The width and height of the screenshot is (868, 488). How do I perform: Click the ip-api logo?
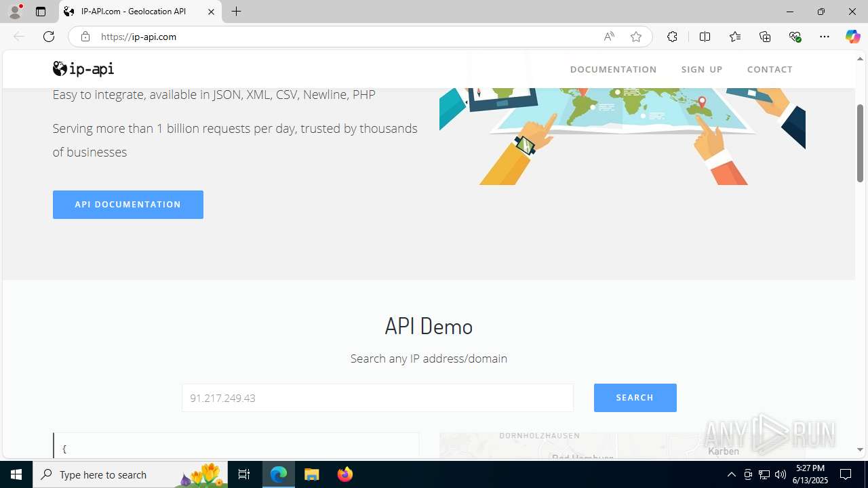[x=83, y=68]
